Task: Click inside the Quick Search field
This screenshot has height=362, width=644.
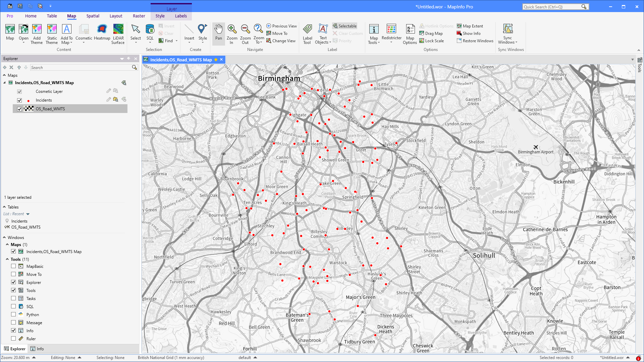Action: tap(553, 6)
